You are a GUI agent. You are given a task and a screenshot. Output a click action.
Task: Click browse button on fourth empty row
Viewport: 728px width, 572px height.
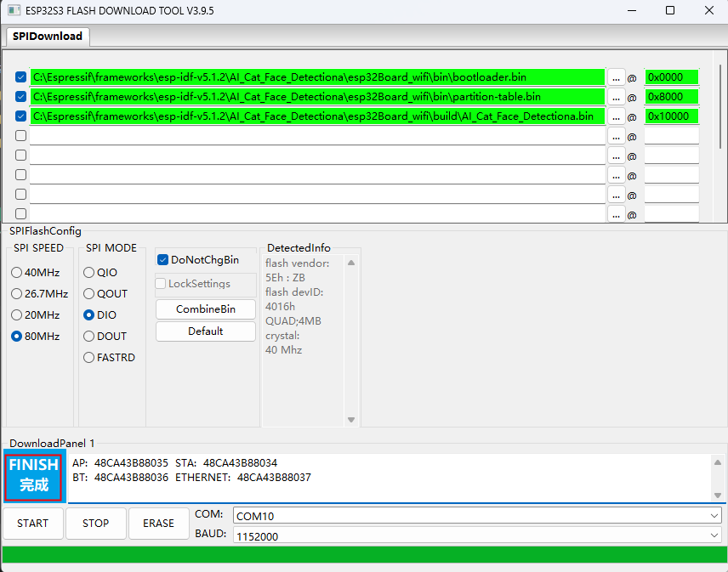(x=616, y=195)
